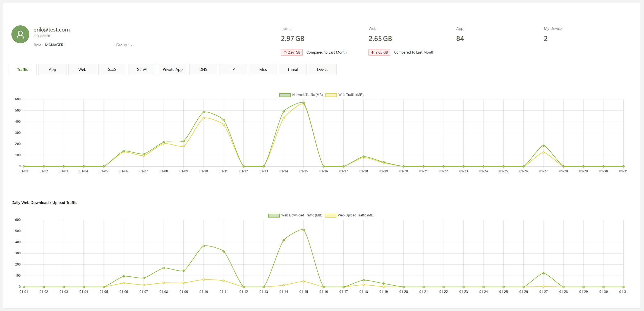Click the Web Upload Traffic legend color box
The height and width of the screenshot is (311, 644).
pos(331,215)
